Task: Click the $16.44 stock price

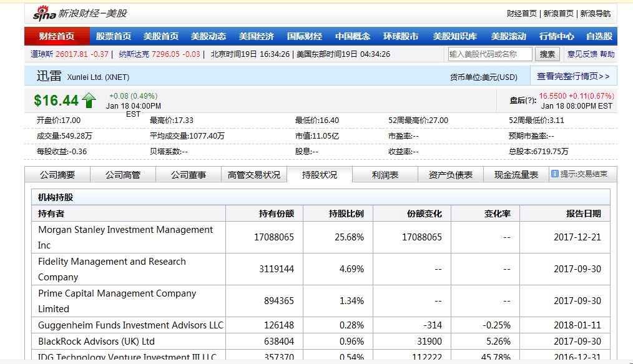Action: click(56, 100)
